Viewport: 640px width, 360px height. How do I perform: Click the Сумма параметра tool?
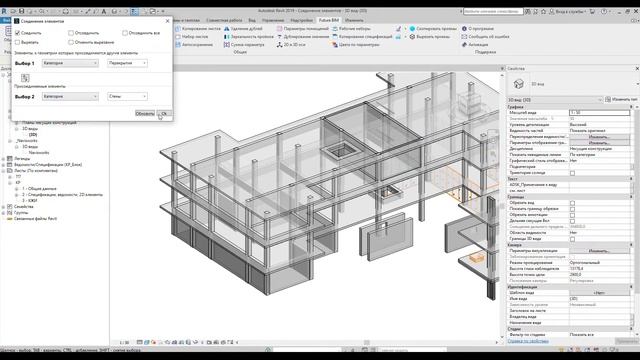(x=244, y=45)
